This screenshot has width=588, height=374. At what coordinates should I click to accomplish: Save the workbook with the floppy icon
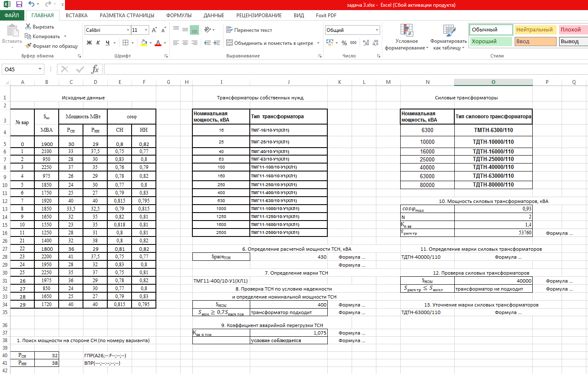(19, 4)
